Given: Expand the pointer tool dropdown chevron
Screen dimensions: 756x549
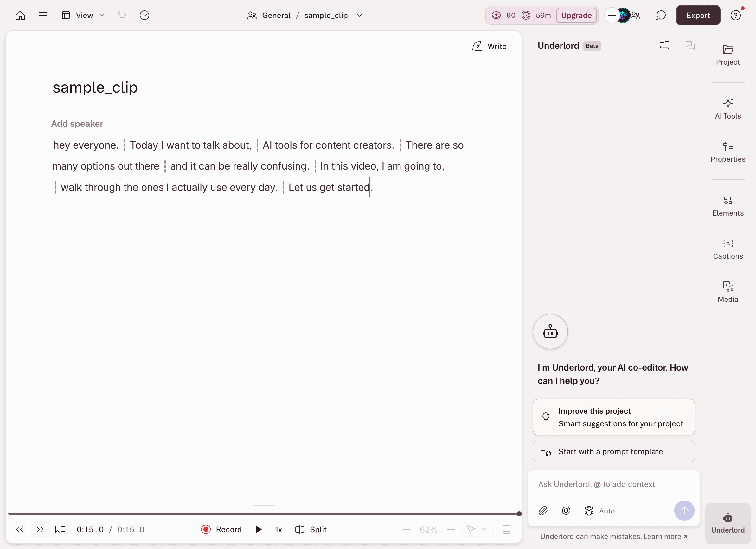Looking at the screenshot, I should click(484, 529).
